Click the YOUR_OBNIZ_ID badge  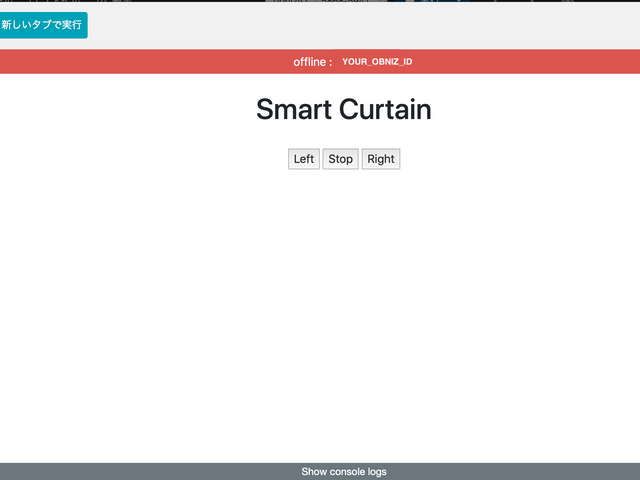(377, 62)
